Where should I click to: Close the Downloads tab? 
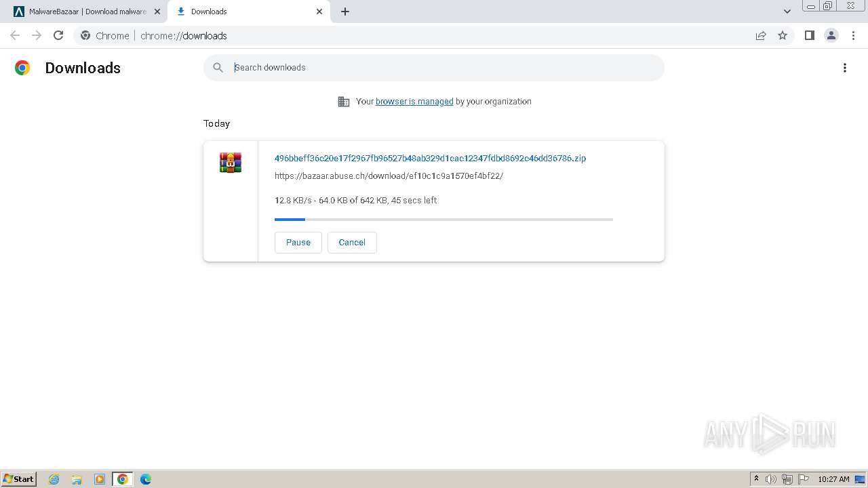319,12
